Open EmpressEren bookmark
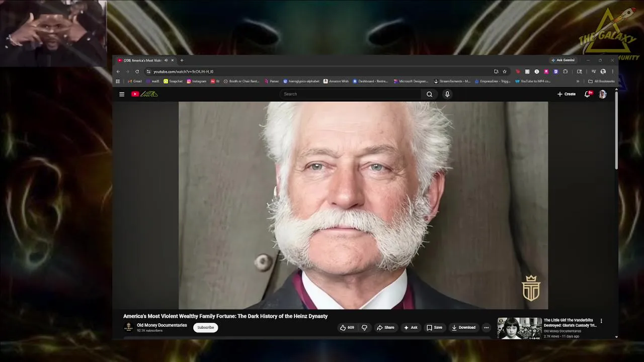The height and width of the screenshot is (362, 644). tap(493, 81)
